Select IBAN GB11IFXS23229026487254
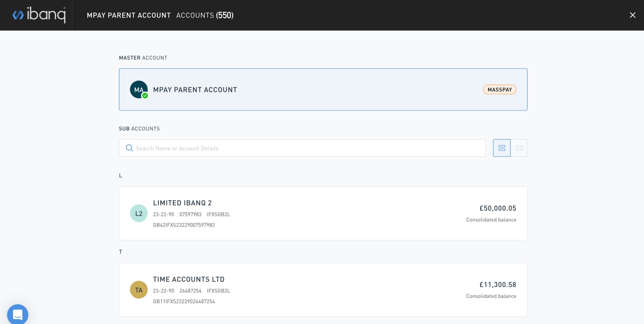 point(184,301)
